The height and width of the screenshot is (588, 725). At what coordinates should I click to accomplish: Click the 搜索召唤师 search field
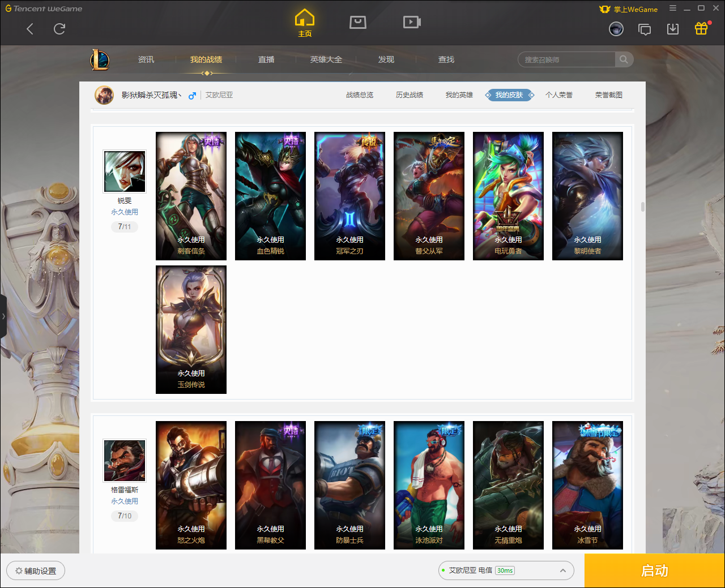click(566, 59)
